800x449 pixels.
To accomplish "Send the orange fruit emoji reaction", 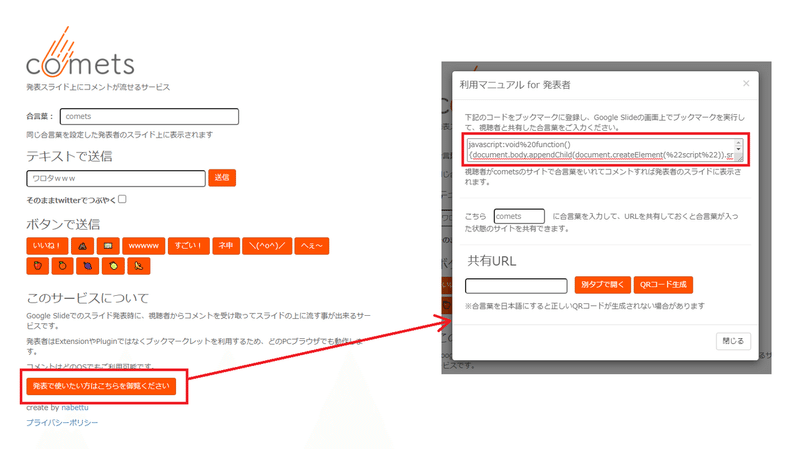I will tap(62, 266).
